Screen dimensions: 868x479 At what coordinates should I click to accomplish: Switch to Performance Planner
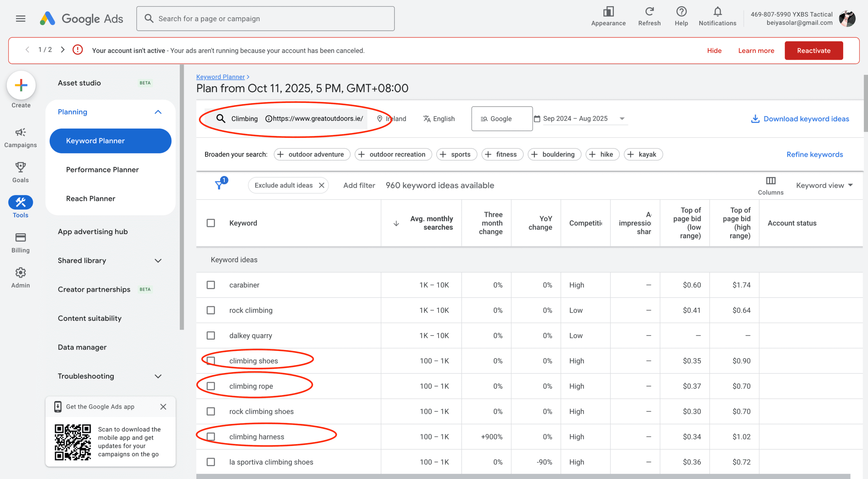click(x=102, y=169)
